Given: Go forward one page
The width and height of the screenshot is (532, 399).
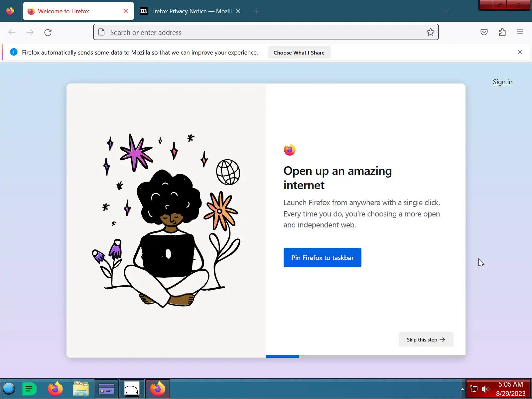Looking at the screenshot, I should pos(30,32).
